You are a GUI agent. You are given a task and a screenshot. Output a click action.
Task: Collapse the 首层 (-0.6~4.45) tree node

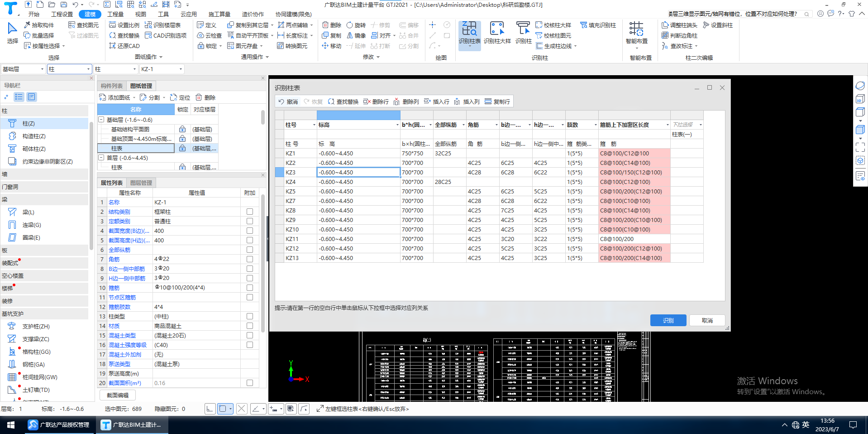101,158
